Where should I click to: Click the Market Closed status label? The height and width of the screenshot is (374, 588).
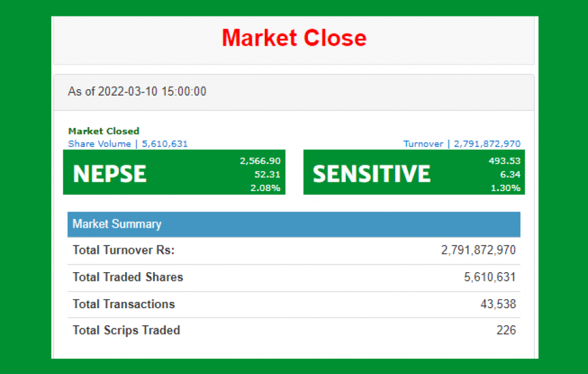[104, 131]
